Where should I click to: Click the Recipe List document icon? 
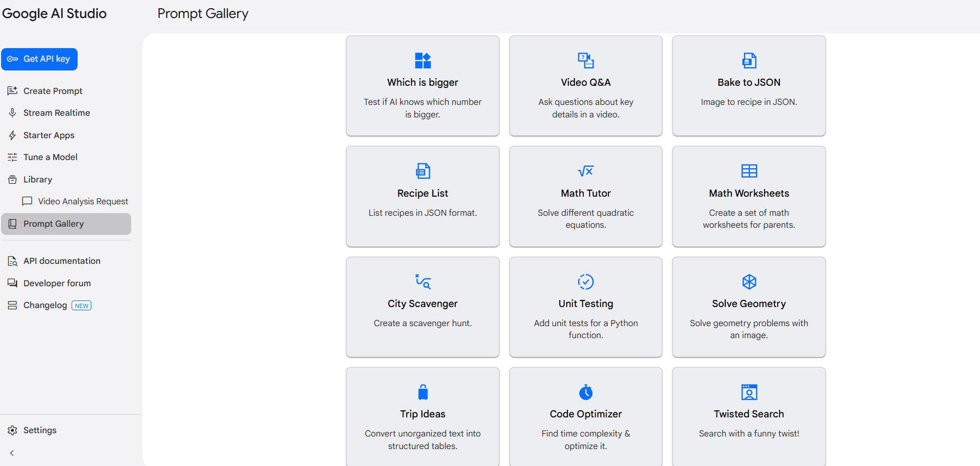[x=422, y=171]
